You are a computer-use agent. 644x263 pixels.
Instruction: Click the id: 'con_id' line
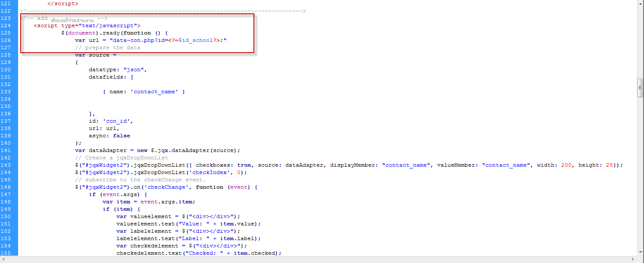111,121
